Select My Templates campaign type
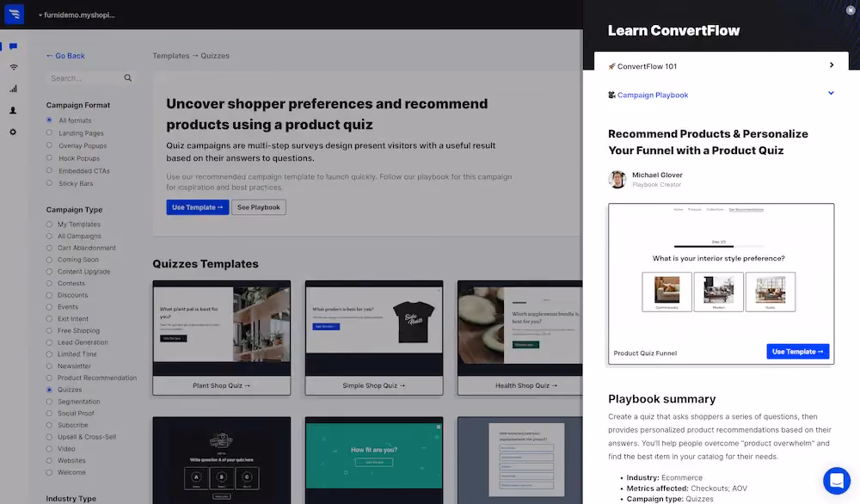This screenshot has width=860, height=504. pyautogui.click(x=49, y=224)
